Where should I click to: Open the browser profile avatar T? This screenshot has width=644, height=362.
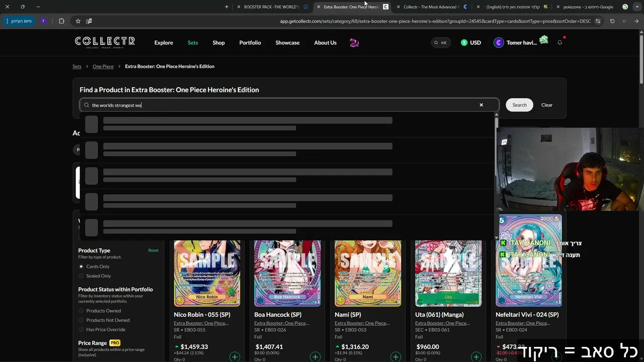pyautogui.click(x=43, y=21)
